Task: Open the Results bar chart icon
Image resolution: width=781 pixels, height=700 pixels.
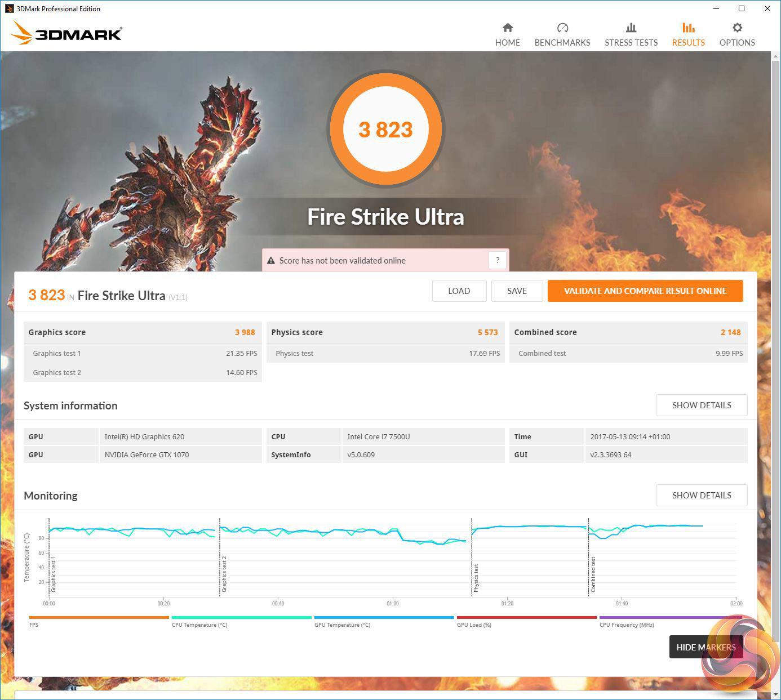Action: 689,28
